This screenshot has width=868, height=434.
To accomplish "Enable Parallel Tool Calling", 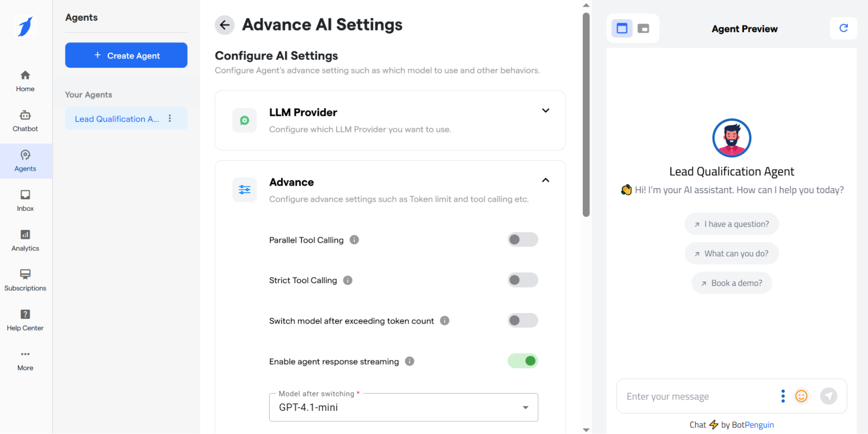I will [522, 240].
